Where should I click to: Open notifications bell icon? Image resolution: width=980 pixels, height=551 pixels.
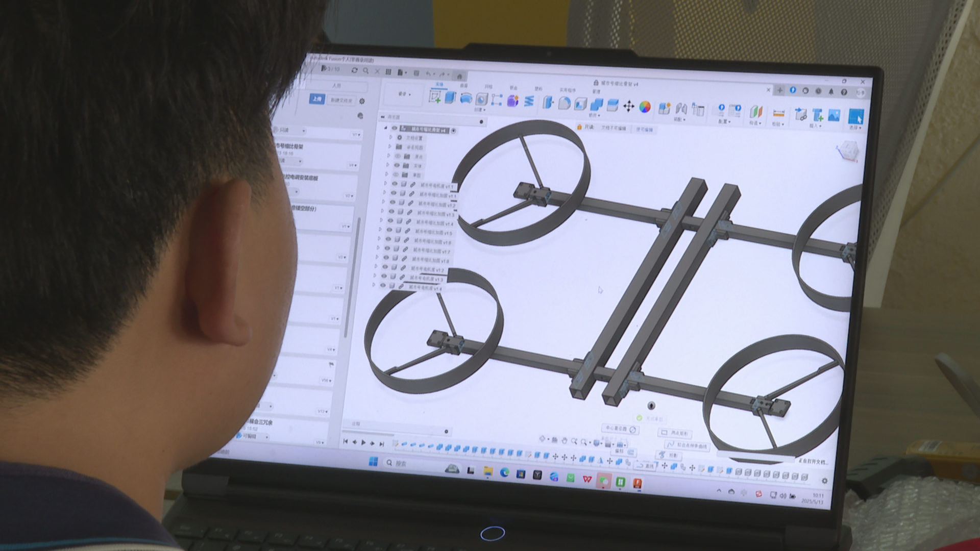tap(831, 92)
